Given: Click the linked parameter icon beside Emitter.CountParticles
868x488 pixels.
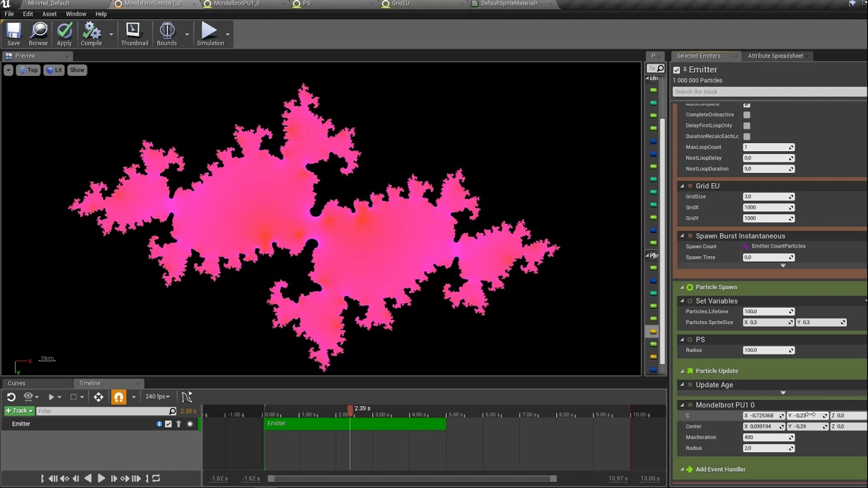Looking at the screenshot, I should (x=747, y=247).
